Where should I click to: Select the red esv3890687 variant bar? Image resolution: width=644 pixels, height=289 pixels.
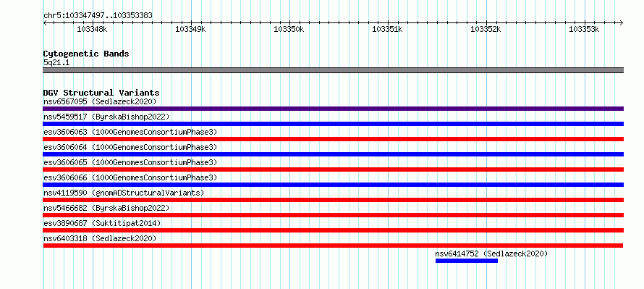(x=333, y=230)
